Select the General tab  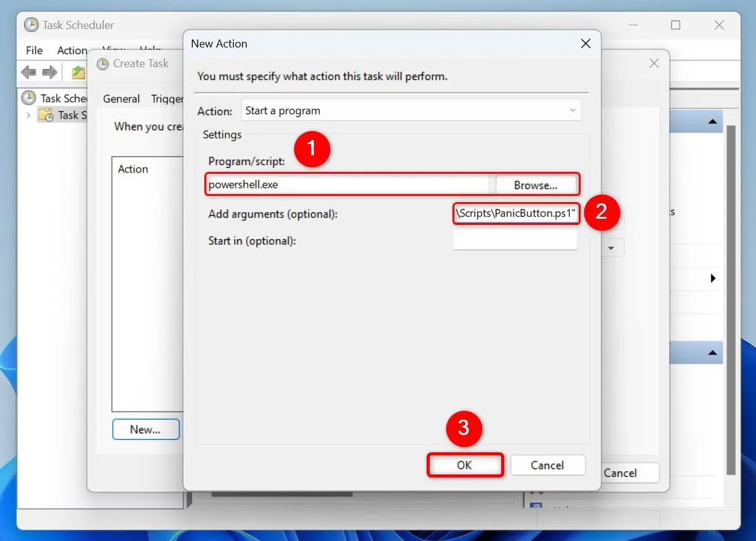pyautogui.click(x=121, y=99)
